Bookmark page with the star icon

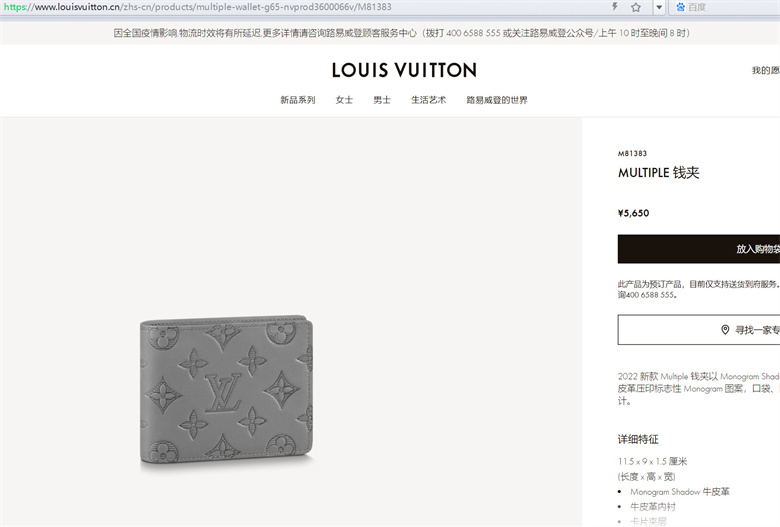[x=636, y=7]
